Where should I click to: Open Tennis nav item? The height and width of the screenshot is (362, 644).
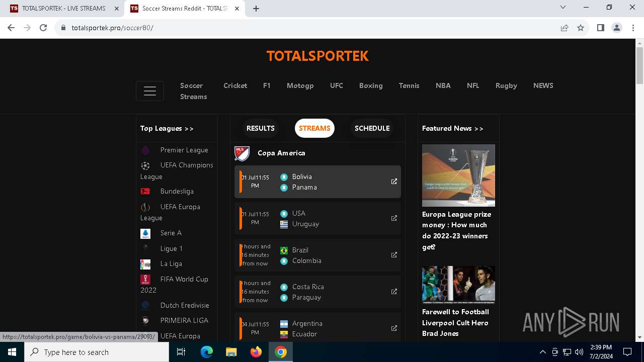[409, 85]
